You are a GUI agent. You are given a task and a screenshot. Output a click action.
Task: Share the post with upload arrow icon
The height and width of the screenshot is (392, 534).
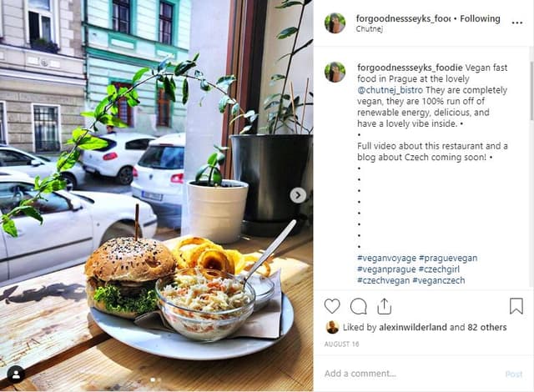[384, 306]
